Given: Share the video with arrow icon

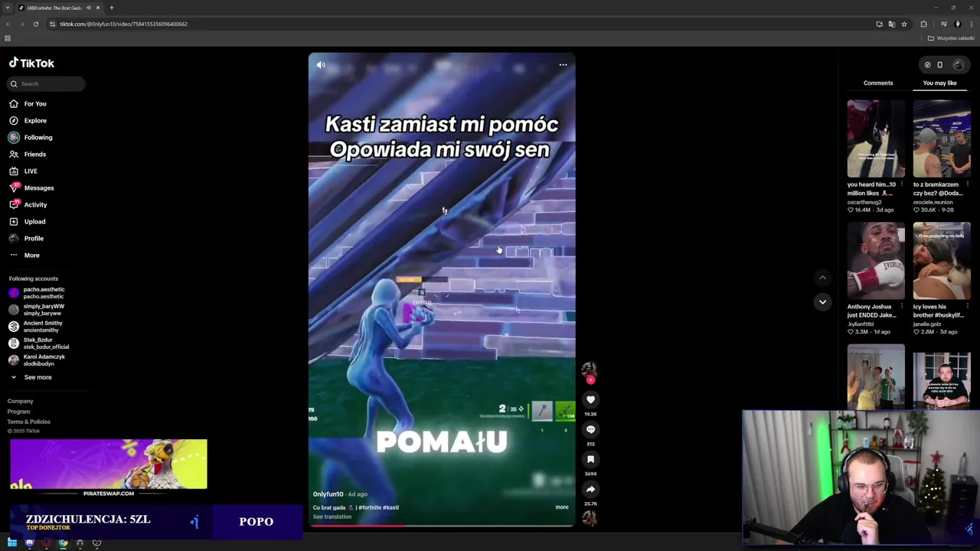Looking at the screenshot, I should (590, 489).
